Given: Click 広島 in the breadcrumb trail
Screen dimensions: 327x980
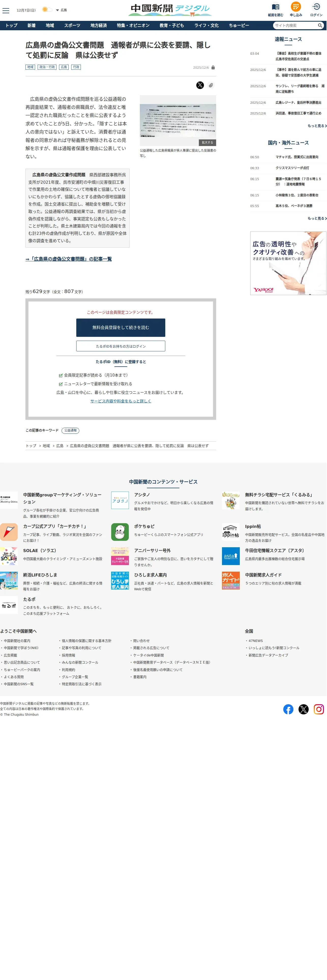Looking at the screenshot, I should pos(60,446).
